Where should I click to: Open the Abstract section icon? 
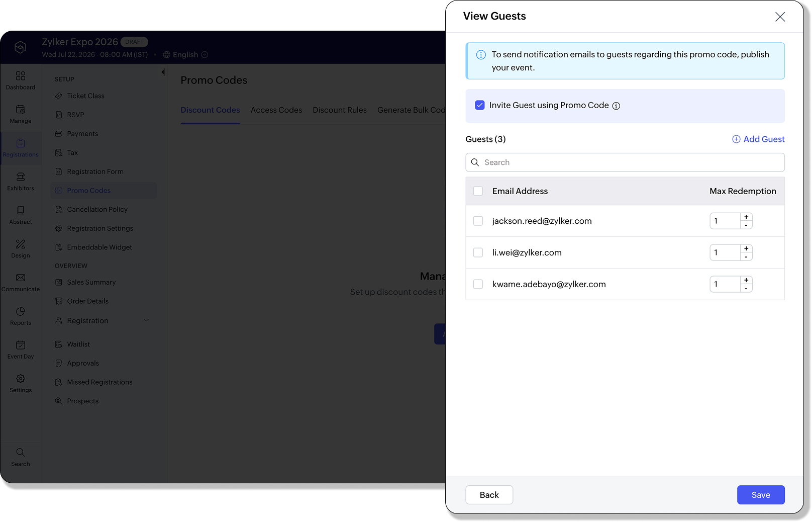[21, 211]
